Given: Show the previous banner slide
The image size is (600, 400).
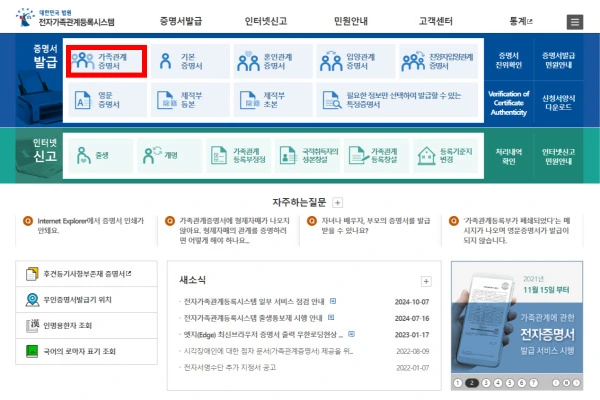Looking at the screenshot, I should 556,383.
